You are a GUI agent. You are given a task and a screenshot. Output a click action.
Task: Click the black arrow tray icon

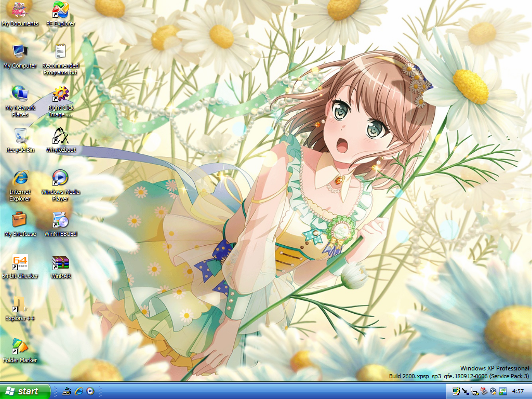[x=465, y=392]
